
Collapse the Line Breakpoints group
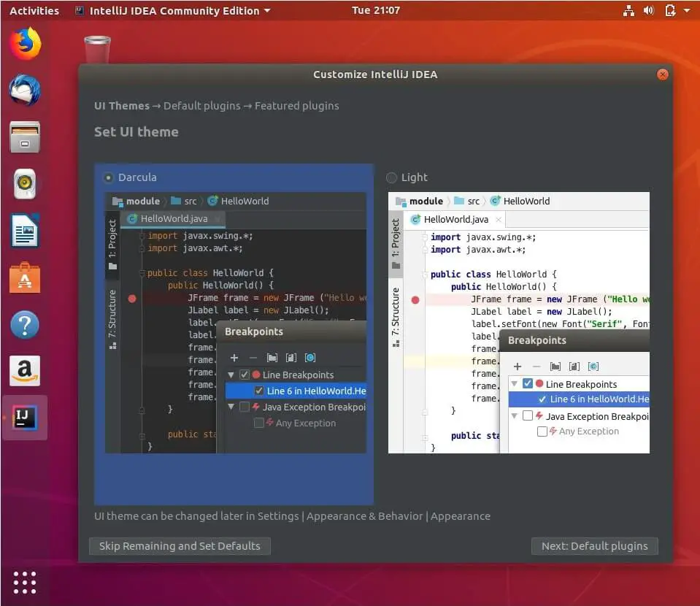[232, 375]
